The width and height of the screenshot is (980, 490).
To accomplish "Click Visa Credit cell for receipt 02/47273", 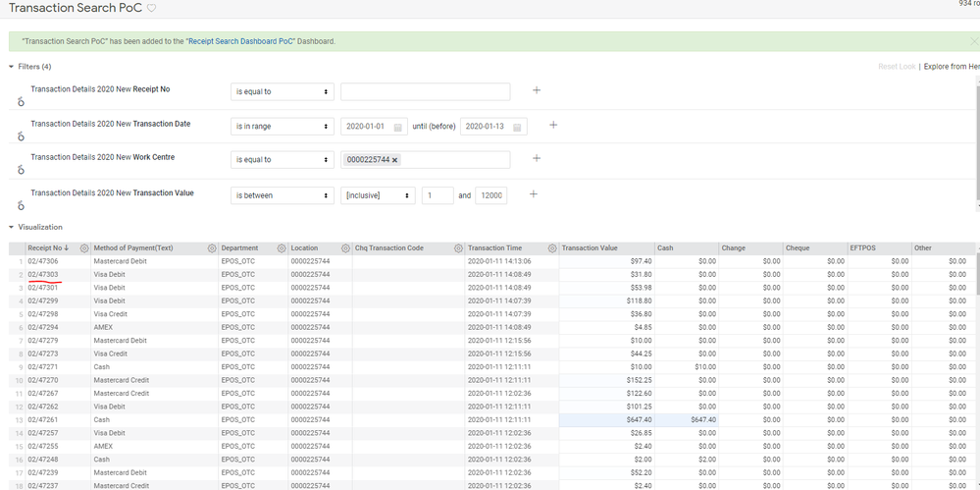I will [x=155, y=354].
